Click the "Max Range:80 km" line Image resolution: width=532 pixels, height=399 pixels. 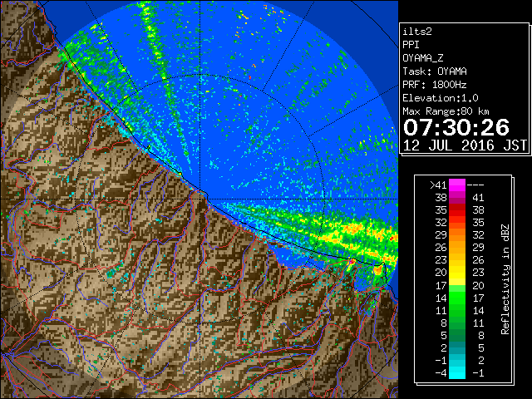[x=446, y=111]
